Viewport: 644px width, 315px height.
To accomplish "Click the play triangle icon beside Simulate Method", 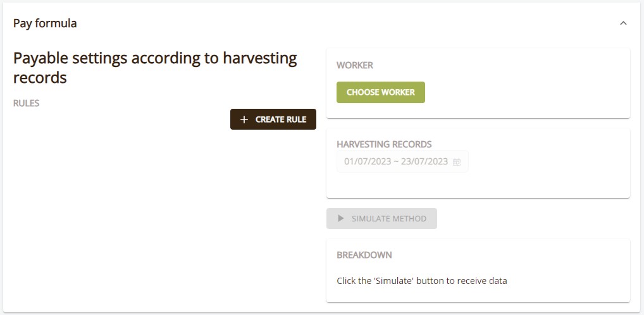I will point(340,218).
